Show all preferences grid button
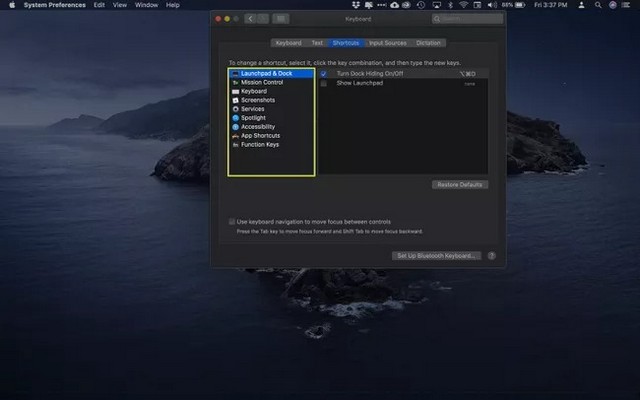The image size is (640, 400). 280,19
